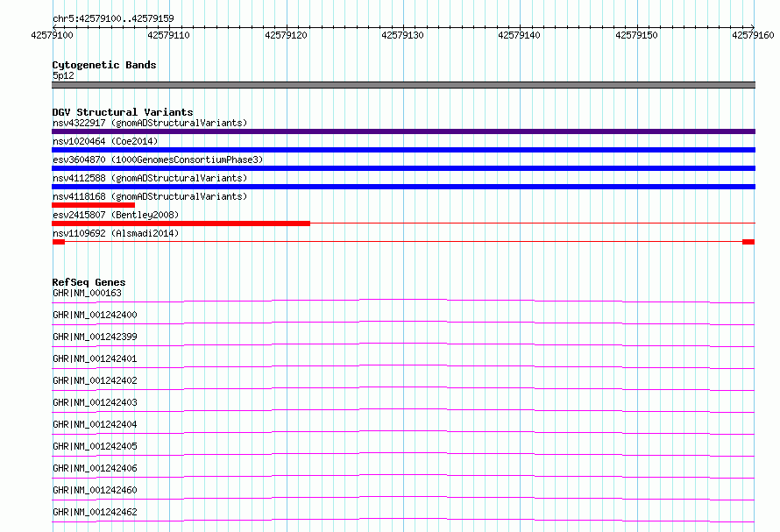The image size is (780, 532).
Task: Open the RefSeq Genes track title
Action: click(89, 282)
